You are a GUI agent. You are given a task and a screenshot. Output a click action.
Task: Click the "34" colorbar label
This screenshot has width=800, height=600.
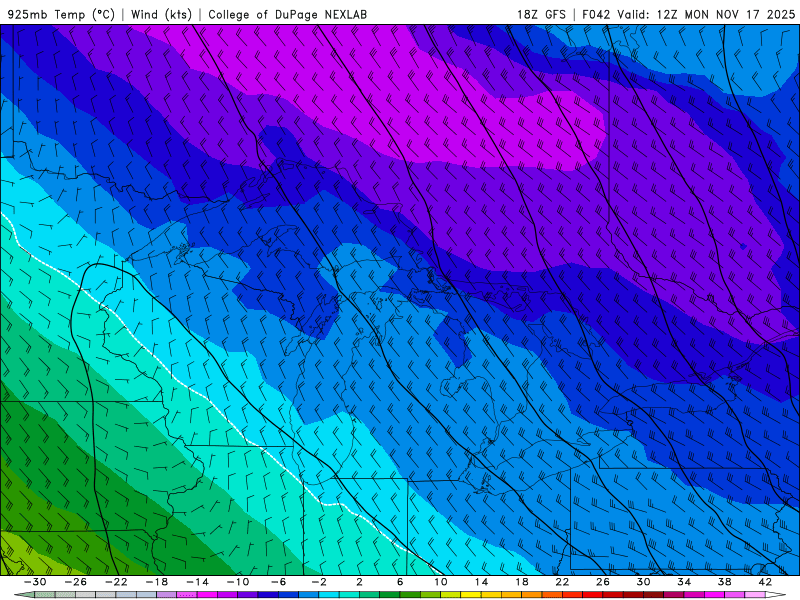684,582
